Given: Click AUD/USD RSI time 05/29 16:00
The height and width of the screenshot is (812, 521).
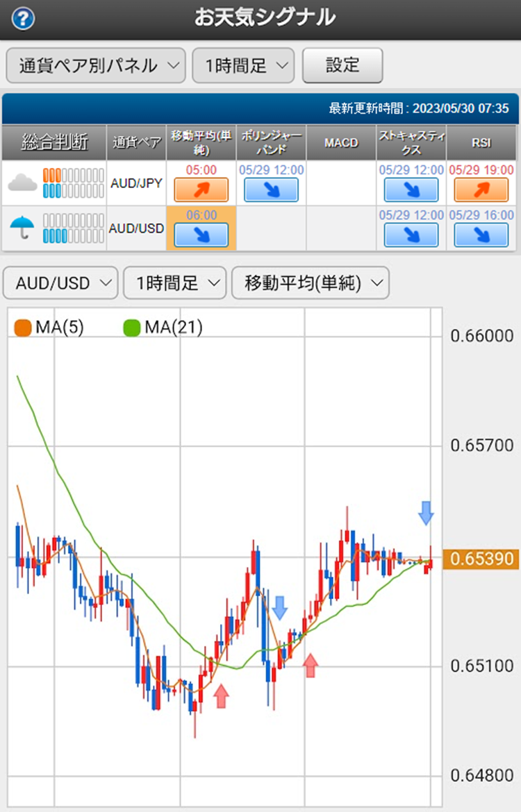Looking at the screenshot, I should tap(481, 215).
